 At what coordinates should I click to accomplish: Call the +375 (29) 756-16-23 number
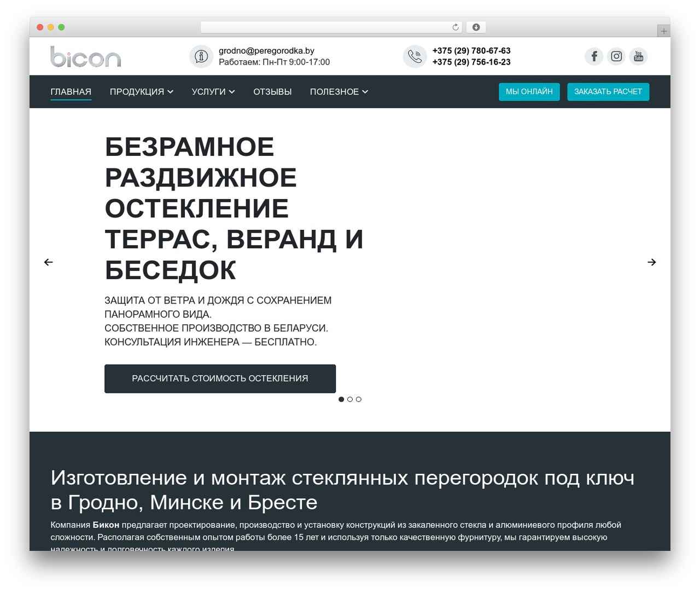[x=471, y=62]
